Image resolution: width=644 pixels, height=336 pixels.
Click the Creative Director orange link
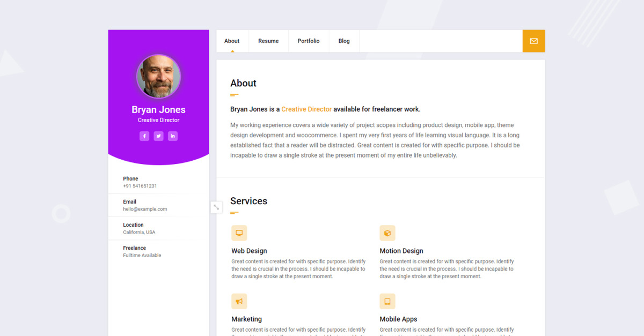[x=306, y=109]
